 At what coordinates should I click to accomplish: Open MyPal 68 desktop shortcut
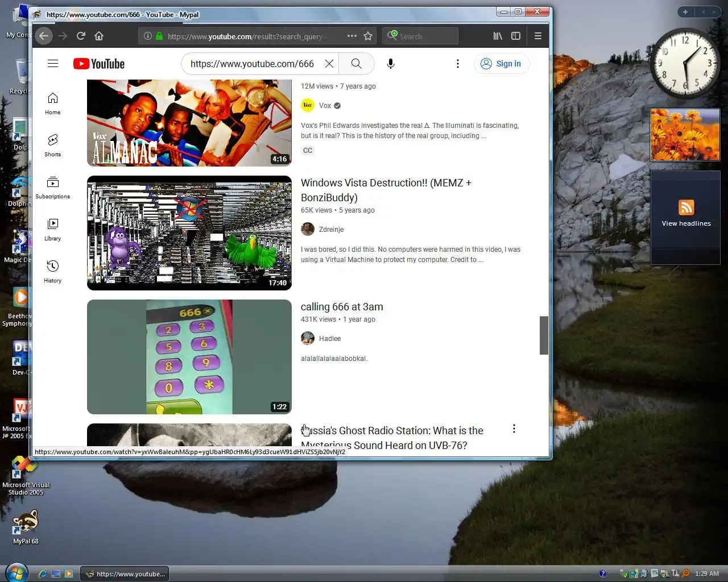26,526
